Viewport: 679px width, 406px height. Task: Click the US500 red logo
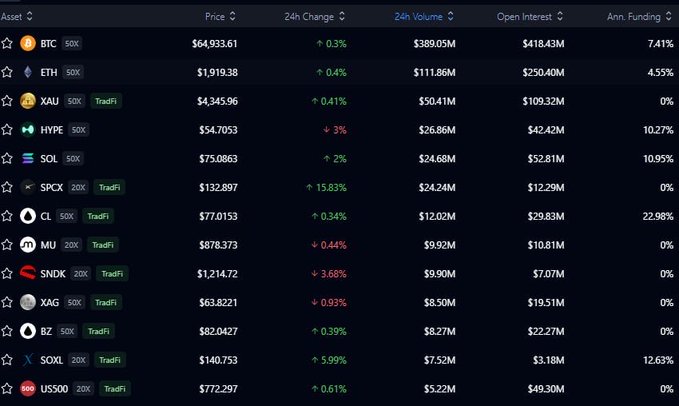pyautogui.click(x=28, y=389)
